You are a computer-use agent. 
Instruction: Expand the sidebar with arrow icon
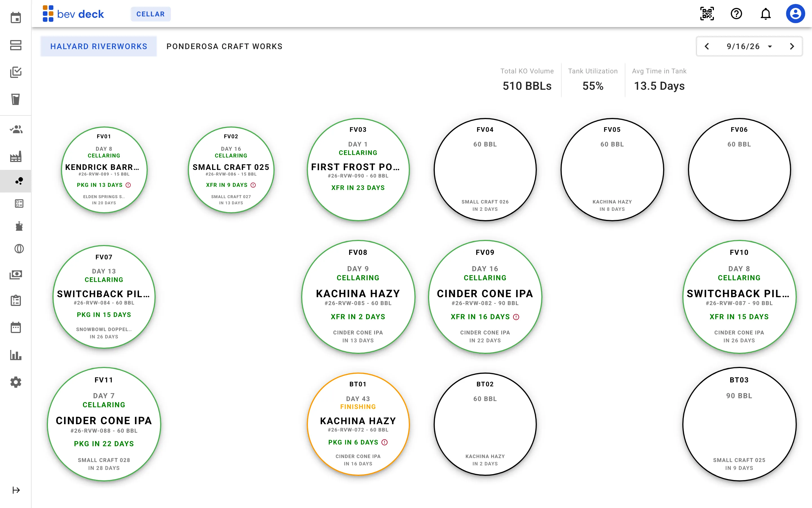[x=16, y=490]
